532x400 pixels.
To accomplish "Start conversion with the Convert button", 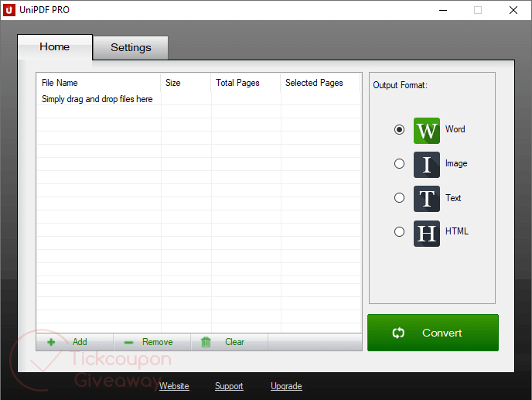I will [433, 333].
